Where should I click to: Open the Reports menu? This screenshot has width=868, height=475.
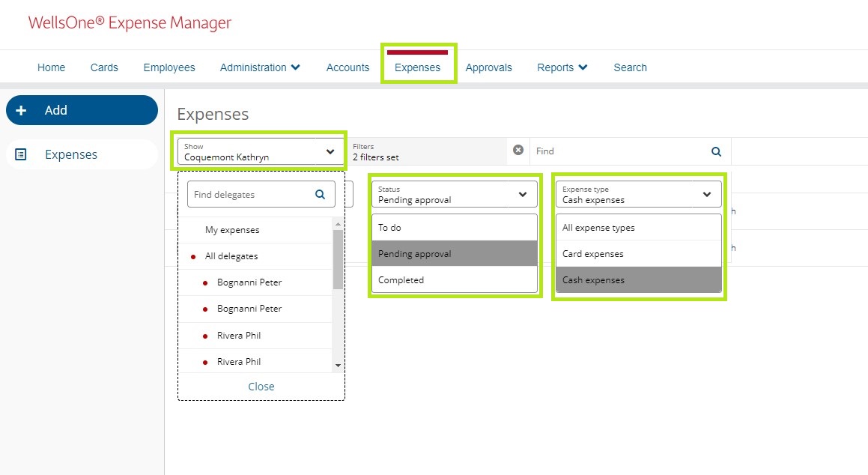(x=562, y=67)
